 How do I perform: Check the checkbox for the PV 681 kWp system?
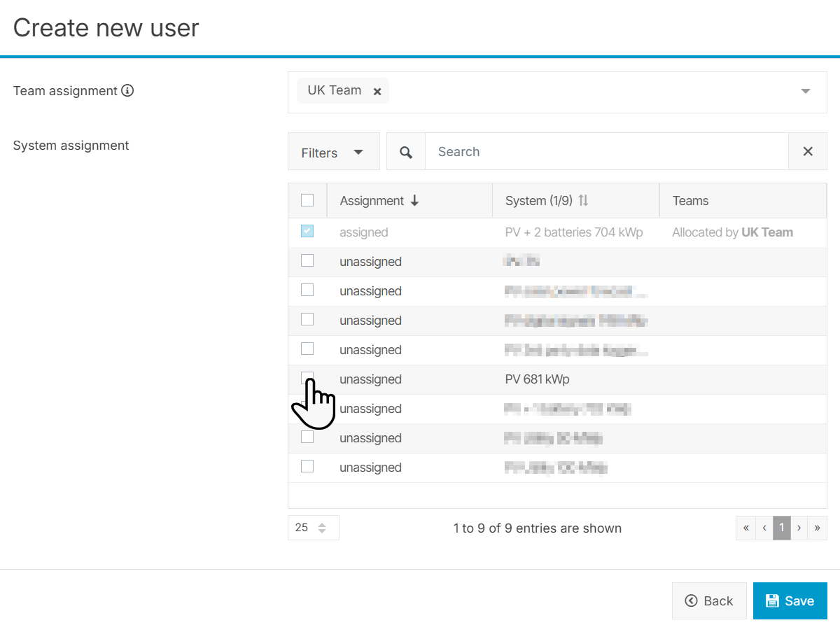click(307, 377)
